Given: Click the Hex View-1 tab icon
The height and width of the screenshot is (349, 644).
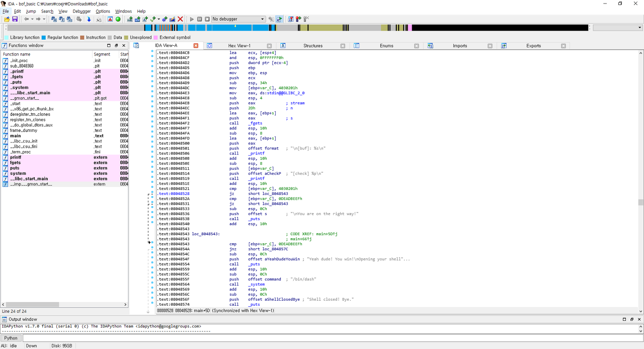Looking at the screenshot, I should (x=209, y=45).
